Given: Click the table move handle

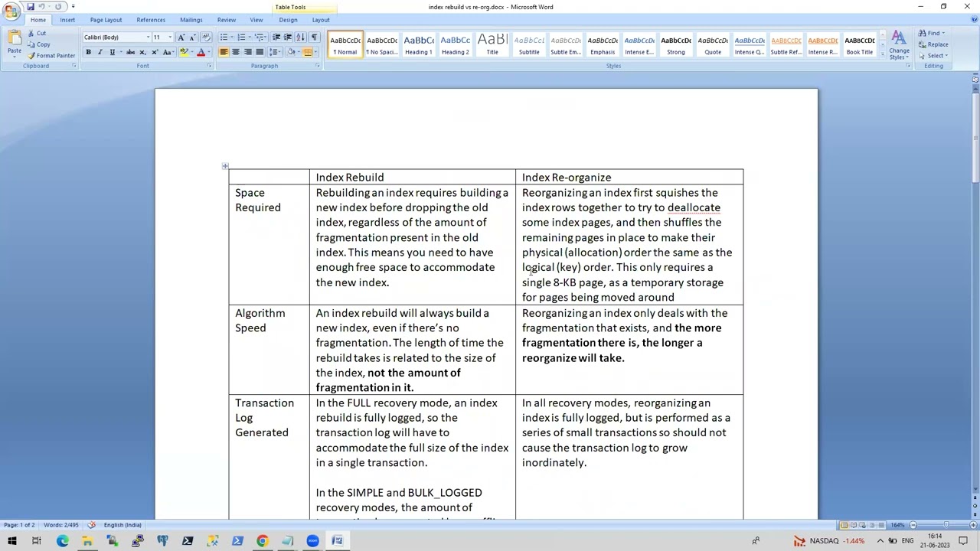Looking at the screenshot, I should pos(225,166).
